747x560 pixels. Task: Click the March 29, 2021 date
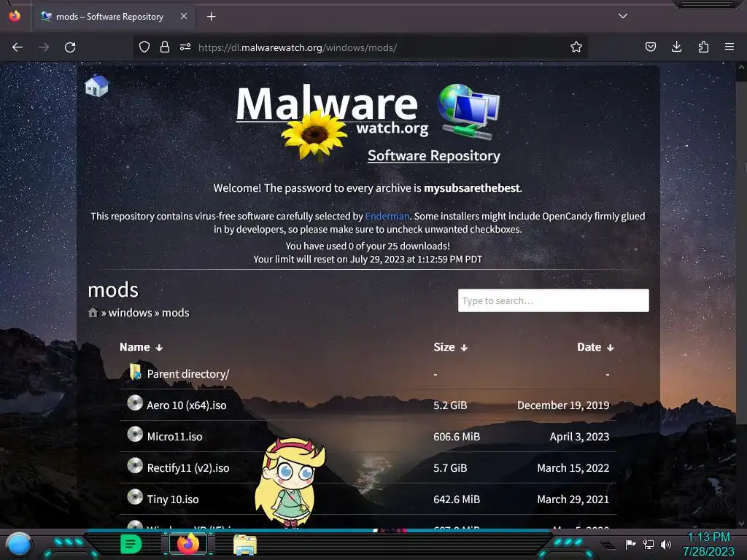573,499
